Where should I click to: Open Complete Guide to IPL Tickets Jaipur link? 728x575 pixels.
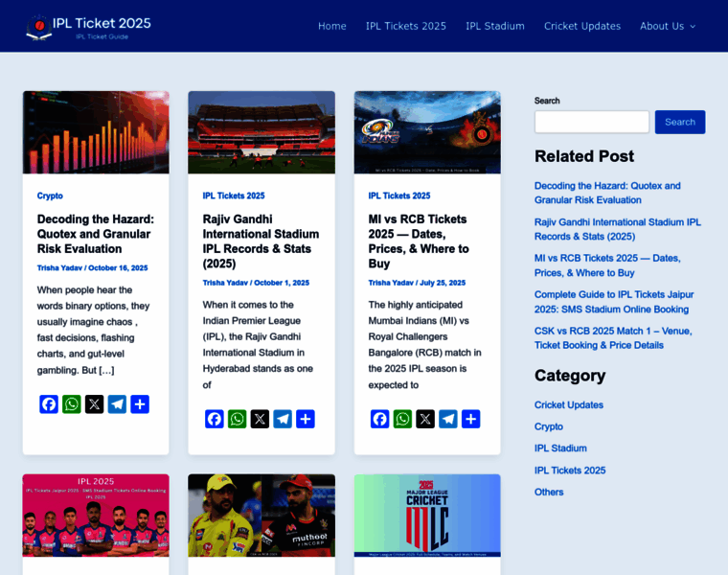(614, 302)
